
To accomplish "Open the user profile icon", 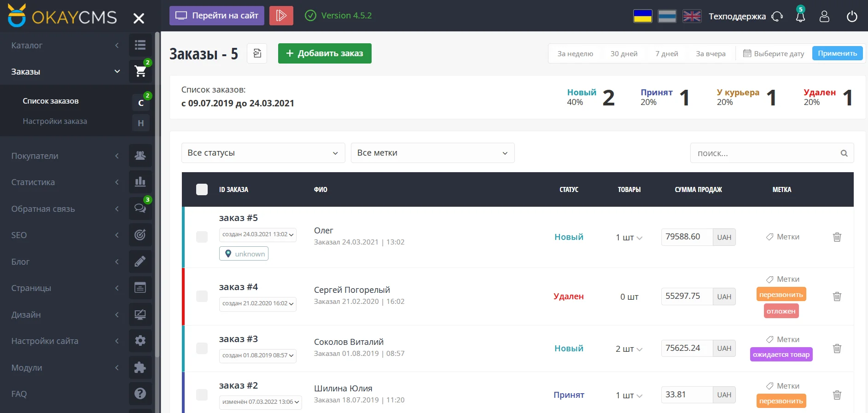I will (x=824, y=17).
